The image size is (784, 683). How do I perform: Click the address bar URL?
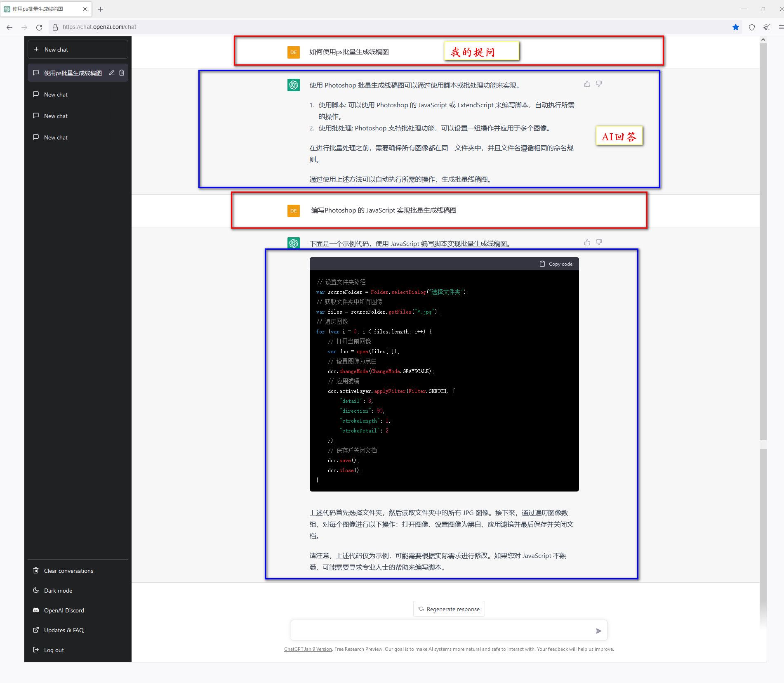(99, 27)
